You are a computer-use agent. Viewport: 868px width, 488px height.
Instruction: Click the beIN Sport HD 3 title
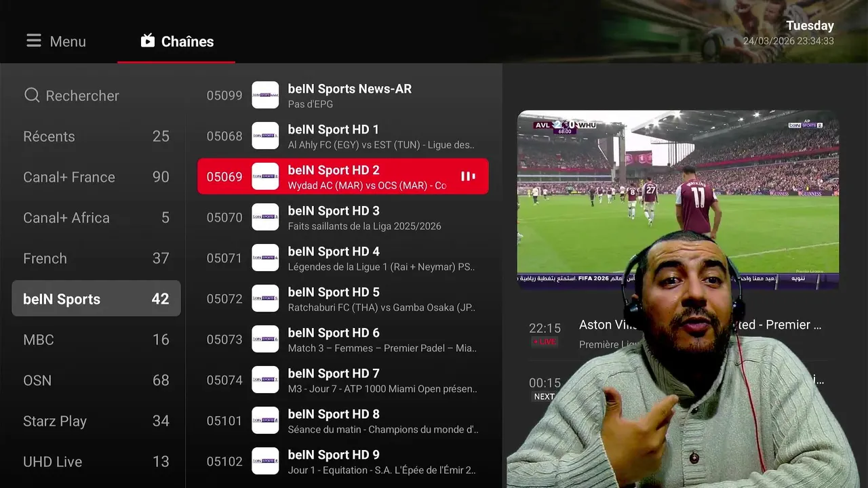[334, 211]
